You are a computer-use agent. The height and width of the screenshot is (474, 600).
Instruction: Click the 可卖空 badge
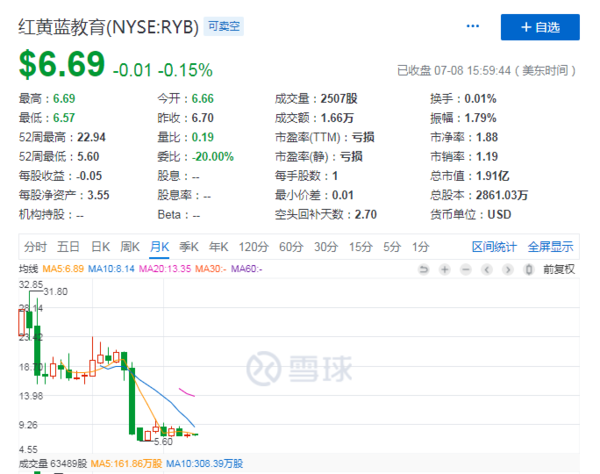pyautogui.click(x=224, y=26)
